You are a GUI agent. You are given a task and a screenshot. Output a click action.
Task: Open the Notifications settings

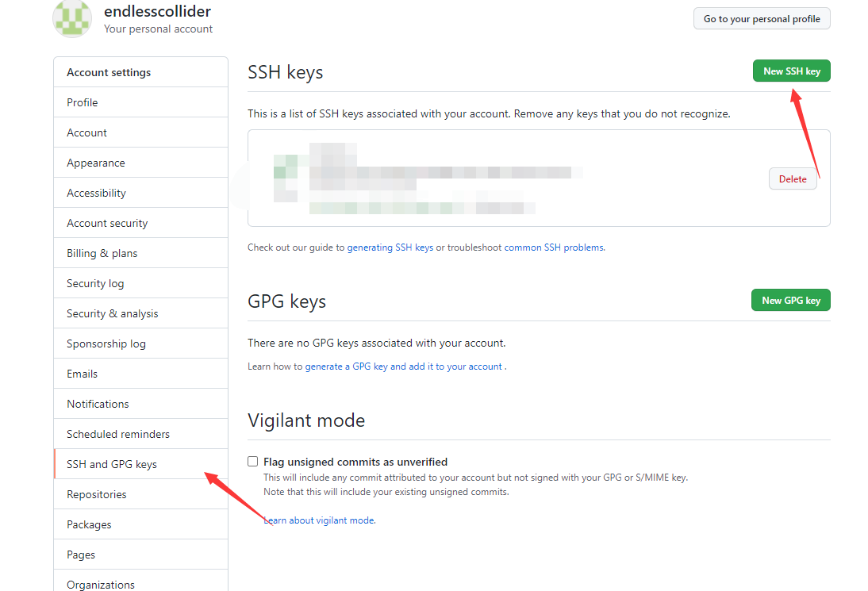pyautogui.click(x=140, y=404)
